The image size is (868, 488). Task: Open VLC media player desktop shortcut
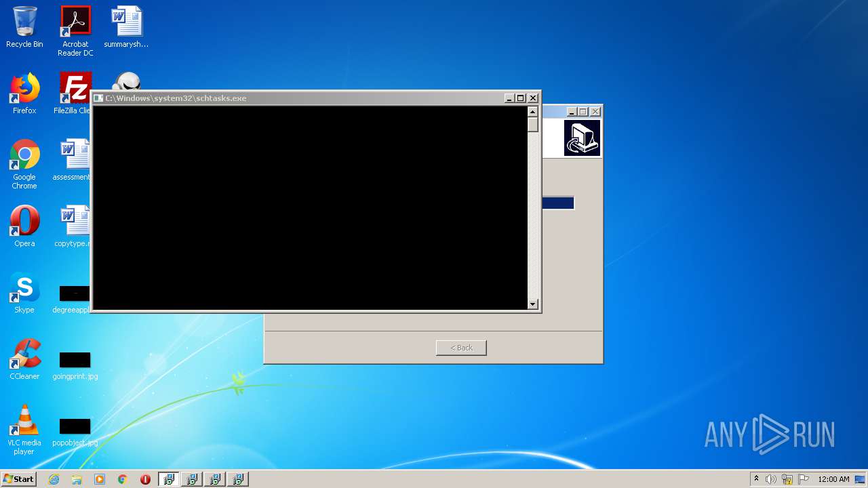pyautogui.click(x=24, y=430)
